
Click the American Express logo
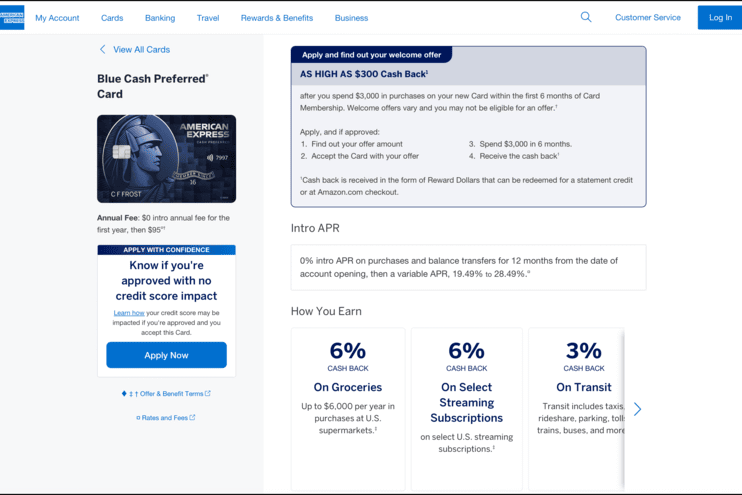pos(12,17)
